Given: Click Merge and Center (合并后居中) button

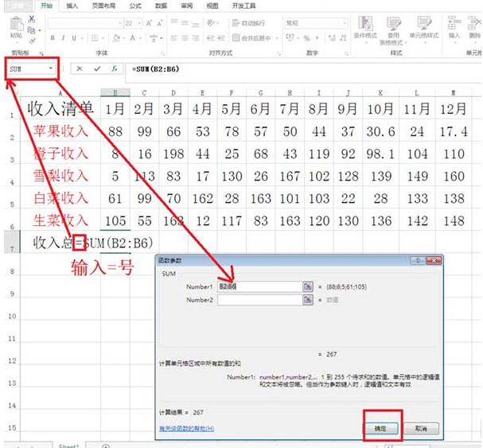Looking at the screenshot, I should 251,38.
